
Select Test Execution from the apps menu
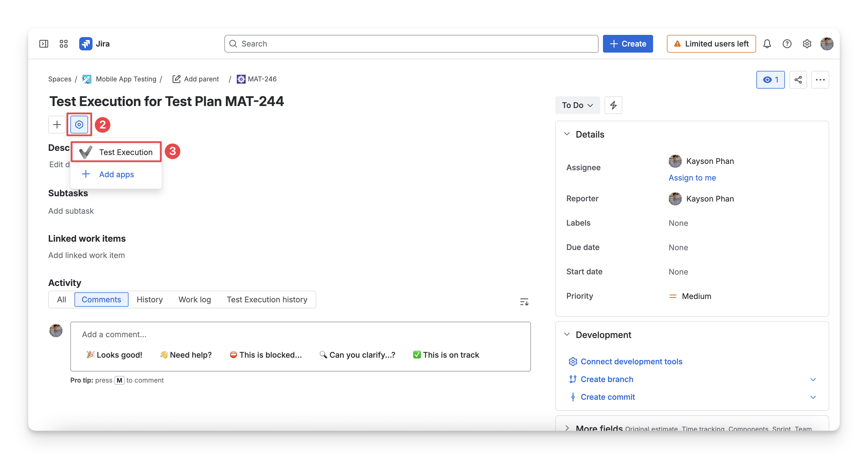(116, 152)
